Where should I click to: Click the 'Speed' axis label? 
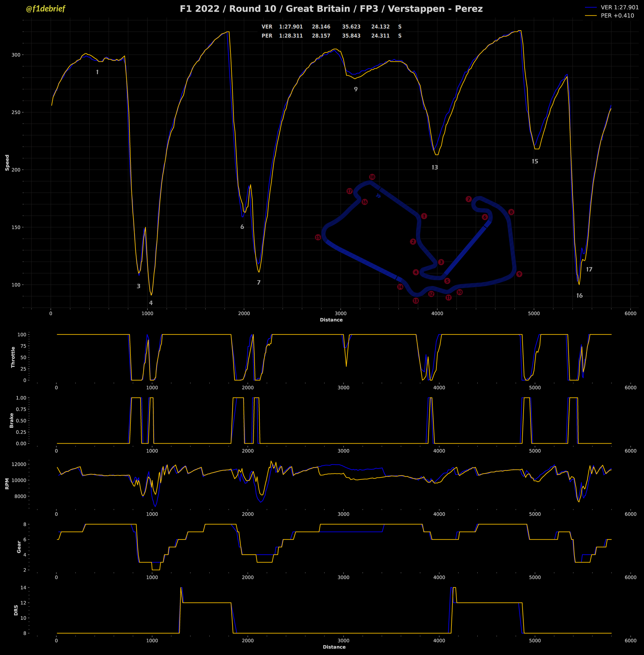click(x=7, y=163)
